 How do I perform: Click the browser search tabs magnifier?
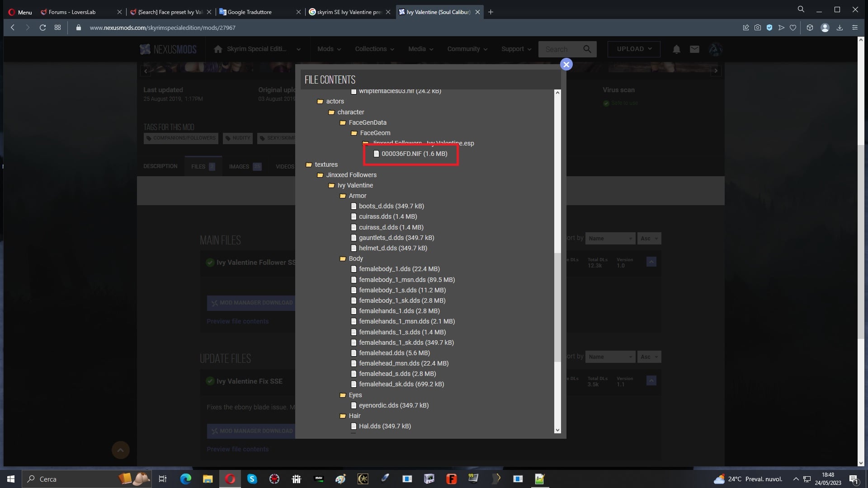pos(801,9)
